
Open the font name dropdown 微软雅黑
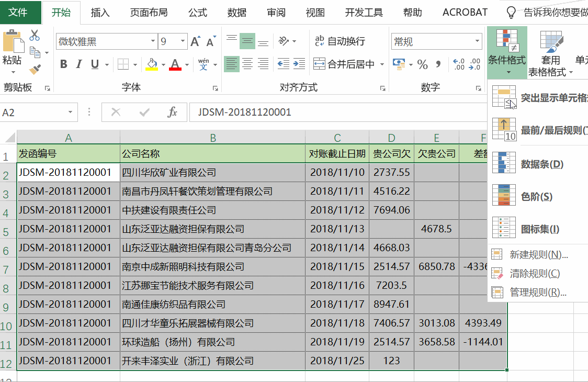point(153,41)
